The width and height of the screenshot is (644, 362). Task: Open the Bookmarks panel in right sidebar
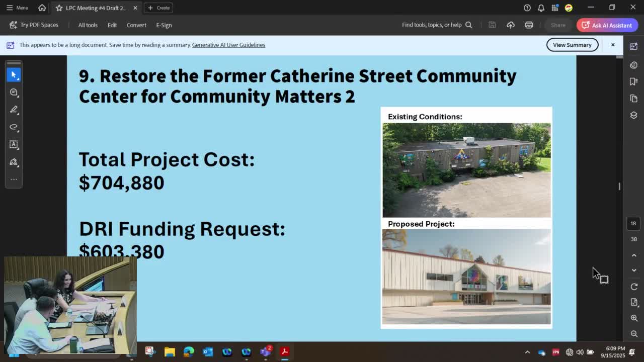point(633,81)
